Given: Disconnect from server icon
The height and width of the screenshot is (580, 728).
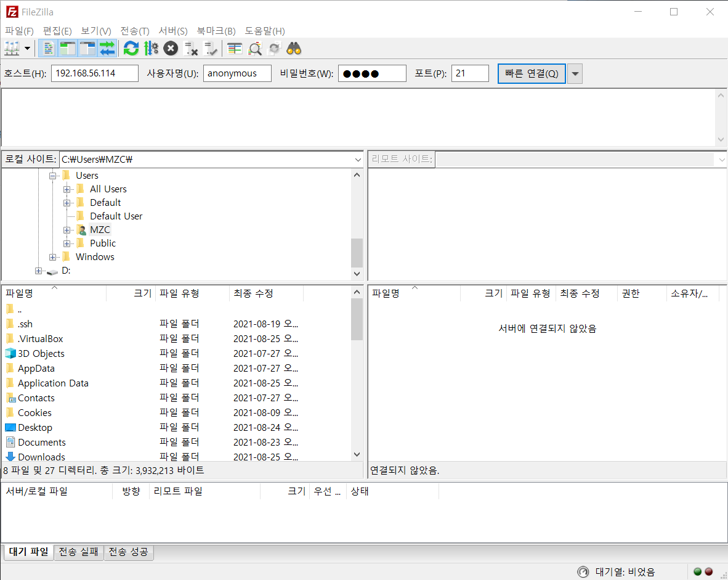Looking at the screenshot, I should (191, 48).
